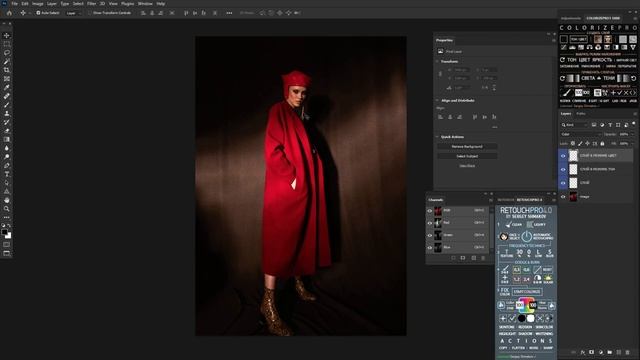
Task: Toggle Green channel visibility
Action: click(x=429, y=235)
